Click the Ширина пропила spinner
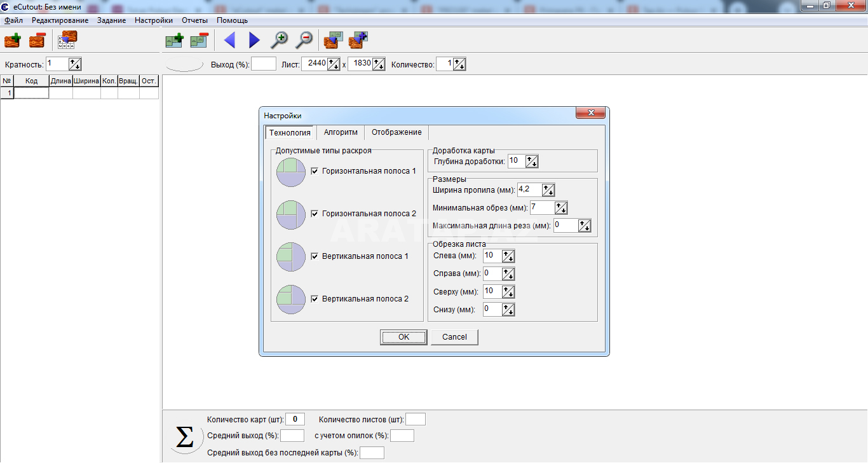The image size is (868, 463). coord(548,190)
